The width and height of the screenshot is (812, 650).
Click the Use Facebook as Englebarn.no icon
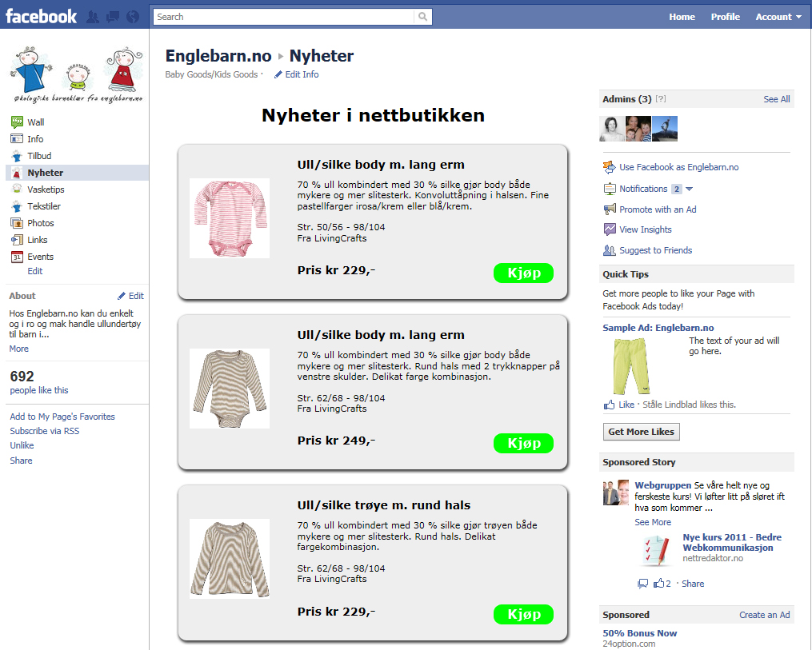click(609, 167)
